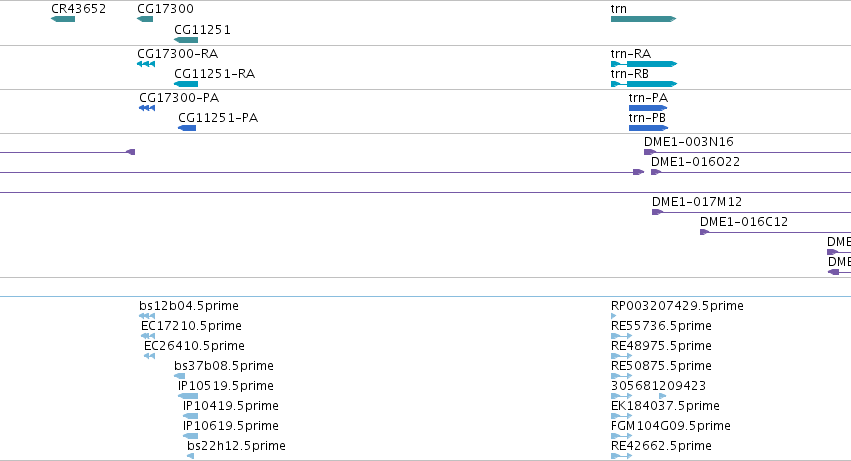Click the CG11251 gene label
851x461 pixels.
202,30
